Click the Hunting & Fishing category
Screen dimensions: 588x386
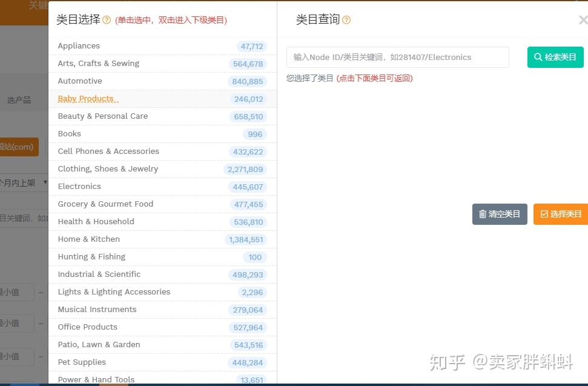point(162,256)
